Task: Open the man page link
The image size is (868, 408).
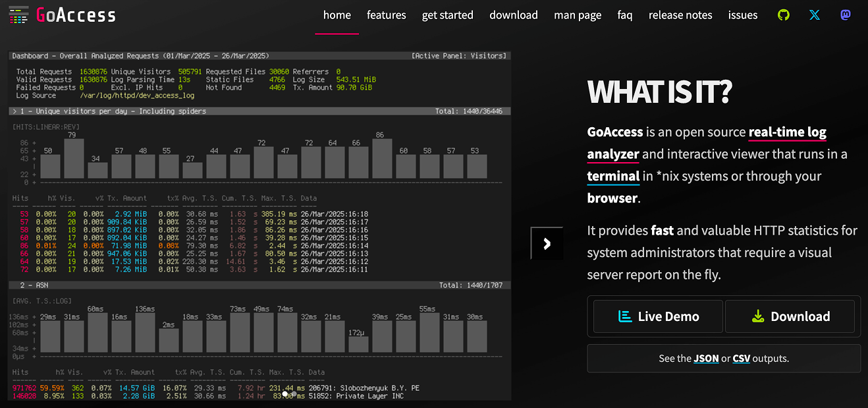Action: click(578, 15)
